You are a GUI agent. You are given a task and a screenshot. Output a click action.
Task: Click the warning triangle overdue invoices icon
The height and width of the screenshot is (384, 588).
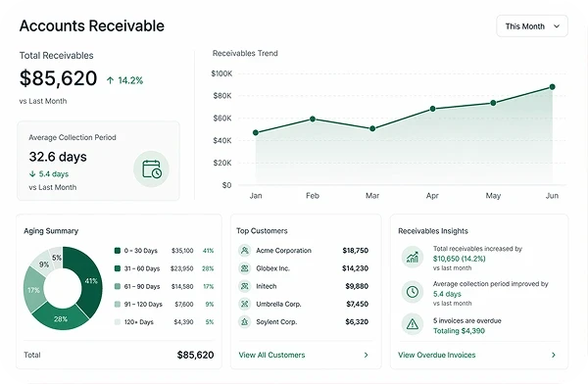click(413, 324)
